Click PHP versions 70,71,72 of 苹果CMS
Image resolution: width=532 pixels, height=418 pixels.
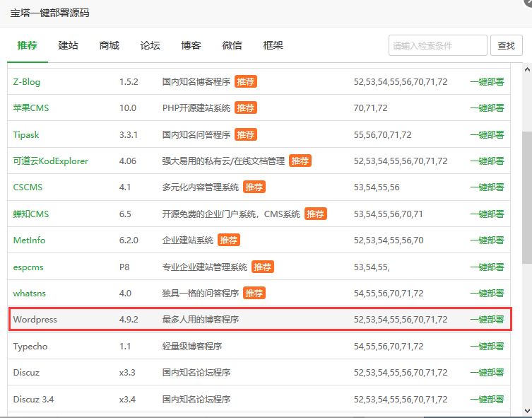pyautogui.click(x=370, y=108)
